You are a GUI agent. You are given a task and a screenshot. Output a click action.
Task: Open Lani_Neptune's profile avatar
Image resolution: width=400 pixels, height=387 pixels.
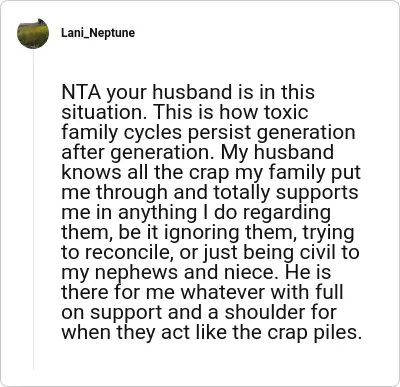pos(33,33)
